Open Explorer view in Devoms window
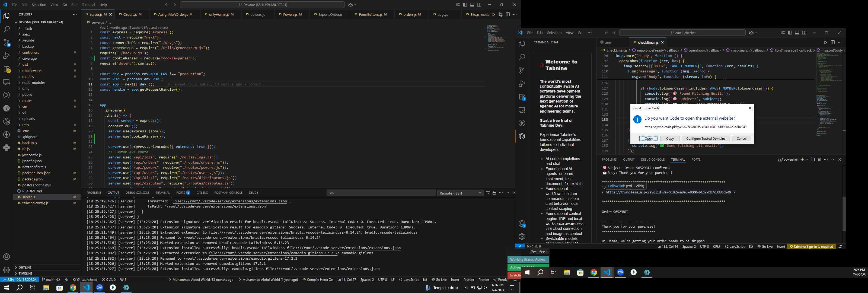This screenshot has height=293, width=868. point(7,16)
